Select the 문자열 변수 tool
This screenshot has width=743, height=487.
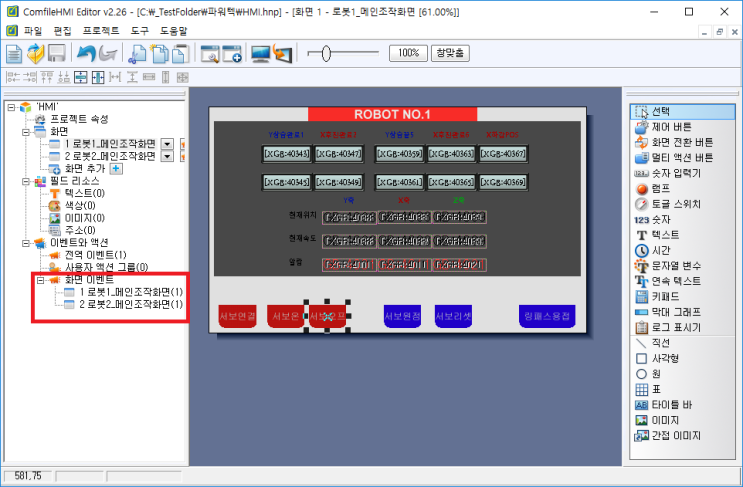click(x=667, y=266)
